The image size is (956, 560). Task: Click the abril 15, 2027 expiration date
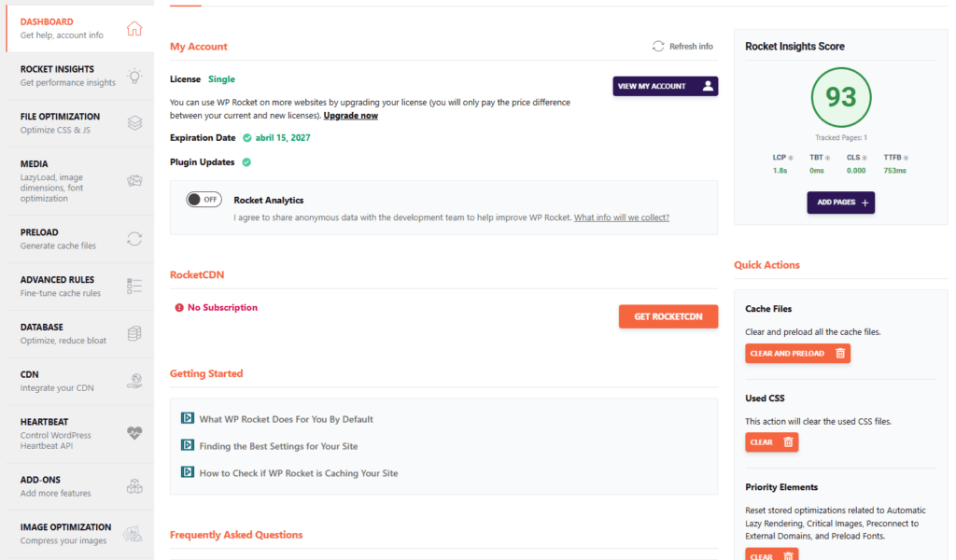(x=283, y=138)
